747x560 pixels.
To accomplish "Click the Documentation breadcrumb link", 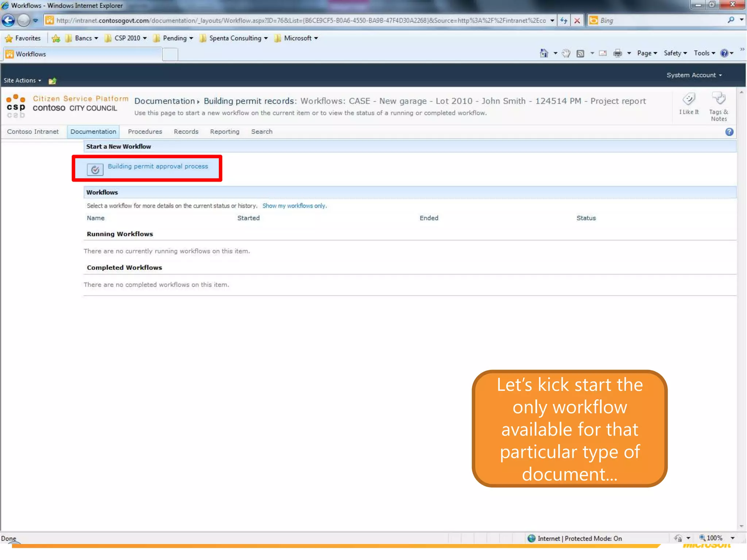I will [x=165, y=101].
